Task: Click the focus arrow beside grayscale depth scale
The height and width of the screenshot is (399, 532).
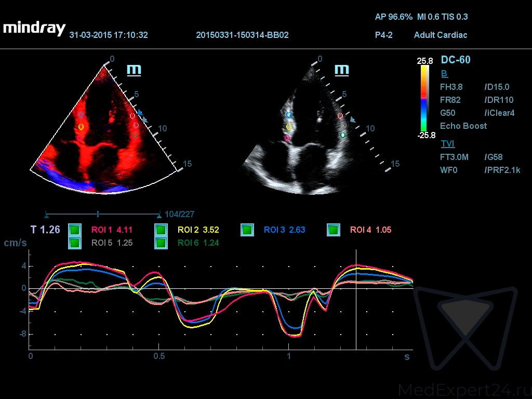Action: click(353, 120)
